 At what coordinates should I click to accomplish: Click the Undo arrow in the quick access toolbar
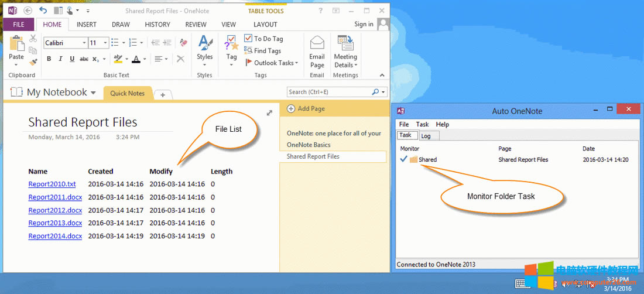(x=43, y=9)
